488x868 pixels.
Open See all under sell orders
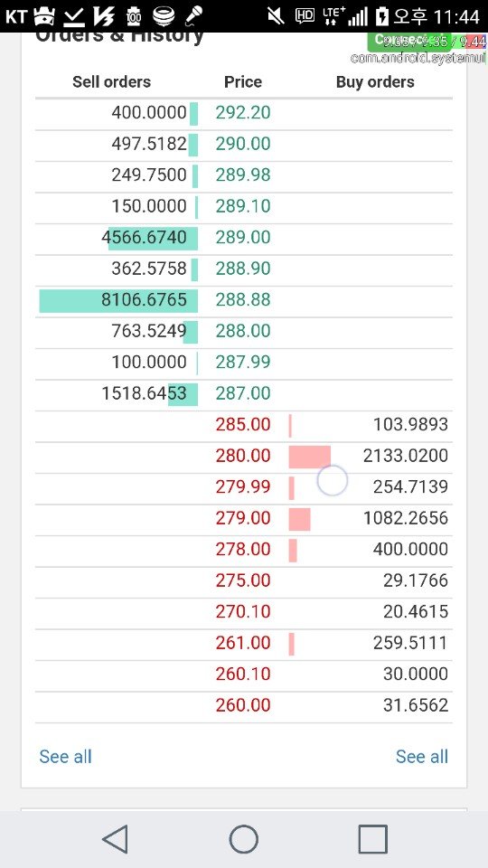coord(65,756)
